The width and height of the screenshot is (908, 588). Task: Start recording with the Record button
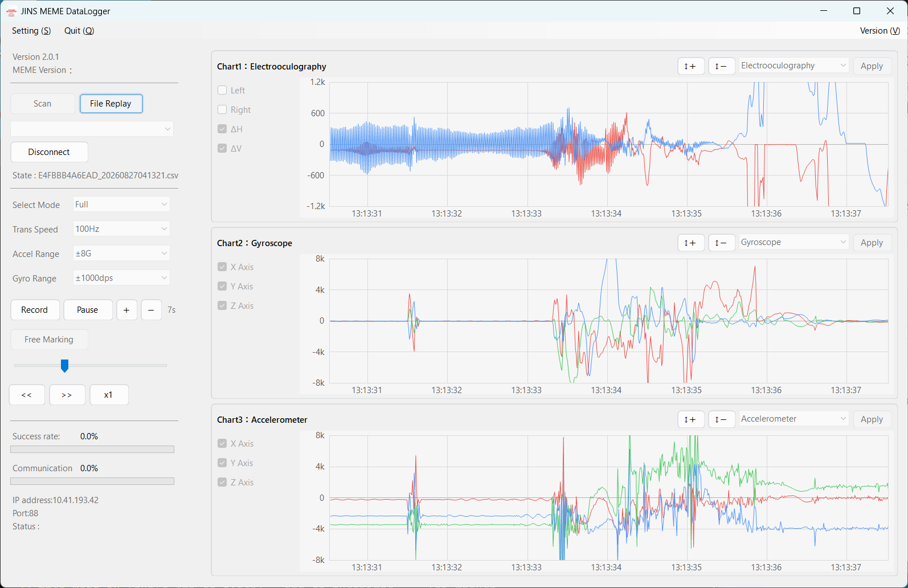tap(35, 310)
